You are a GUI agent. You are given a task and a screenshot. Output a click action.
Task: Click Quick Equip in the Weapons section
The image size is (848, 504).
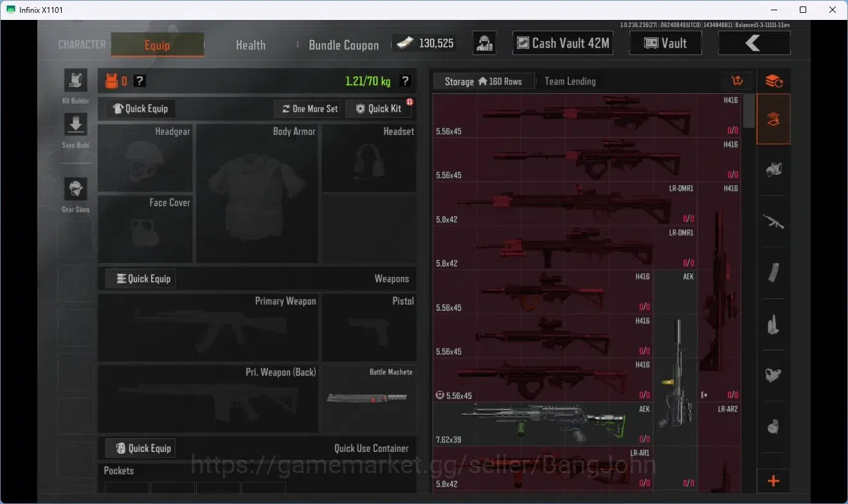point(141,278)
